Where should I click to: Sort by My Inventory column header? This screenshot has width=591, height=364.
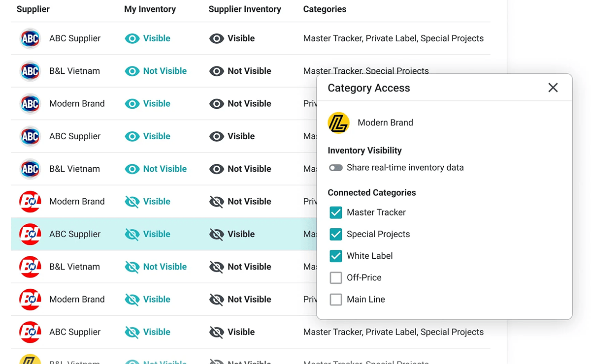click(150, 9)
